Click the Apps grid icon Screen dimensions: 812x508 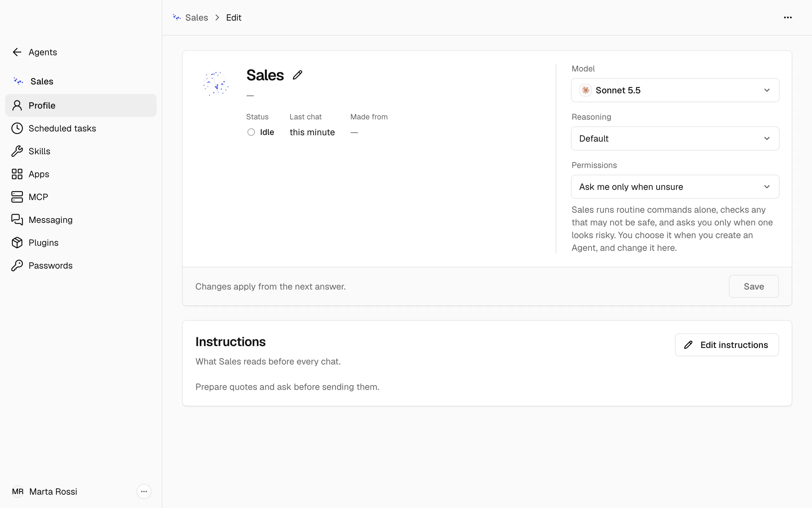(x=17, y=174)
